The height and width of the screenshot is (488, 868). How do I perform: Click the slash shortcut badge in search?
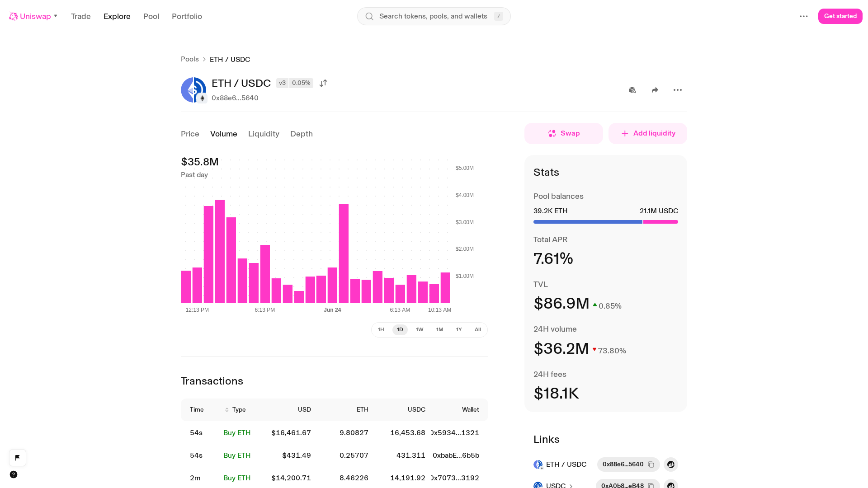(499, 16)
